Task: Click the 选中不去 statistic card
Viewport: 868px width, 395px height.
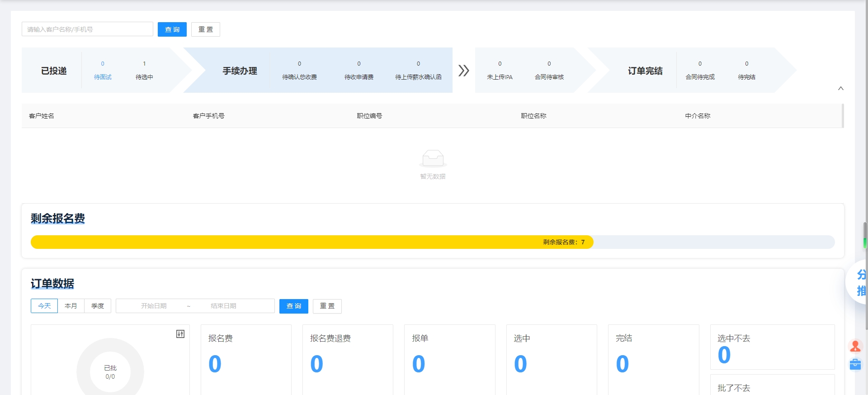Action: [x=773, y=347]
